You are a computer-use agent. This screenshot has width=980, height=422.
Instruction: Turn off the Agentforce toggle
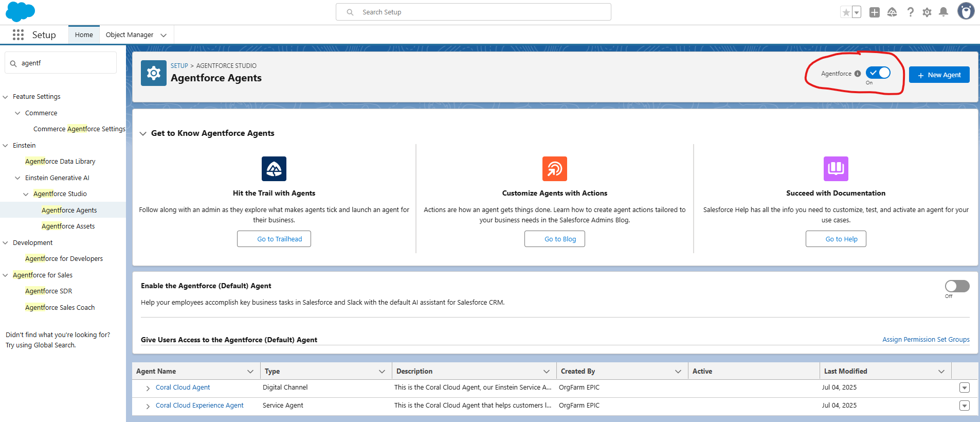click(x=878, y=73)
